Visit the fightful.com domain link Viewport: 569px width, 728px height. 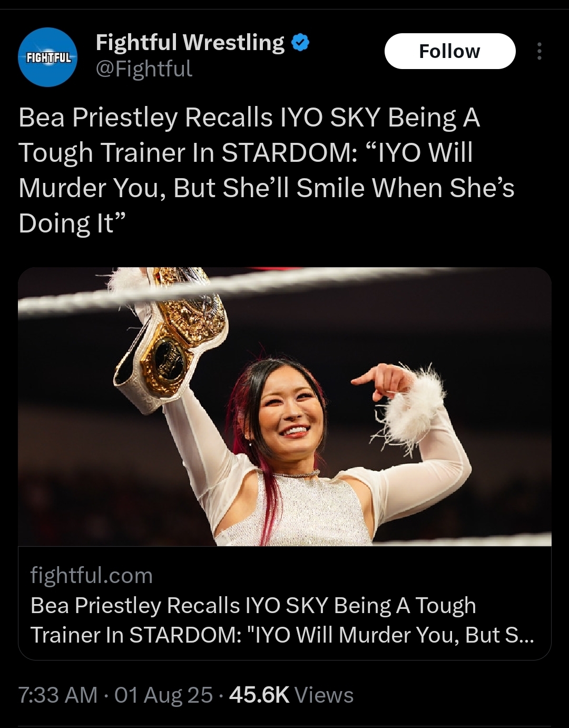pos(92,576)
